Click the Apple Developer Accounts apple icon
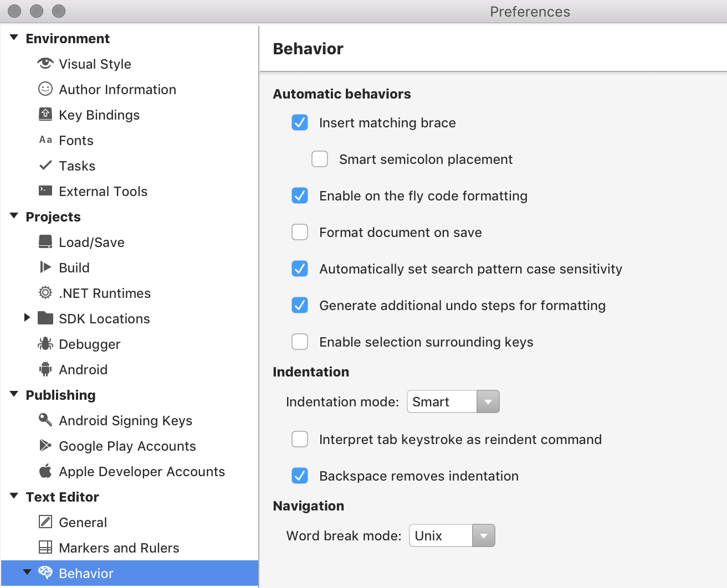The image size is (727, 588). point(45,471)
